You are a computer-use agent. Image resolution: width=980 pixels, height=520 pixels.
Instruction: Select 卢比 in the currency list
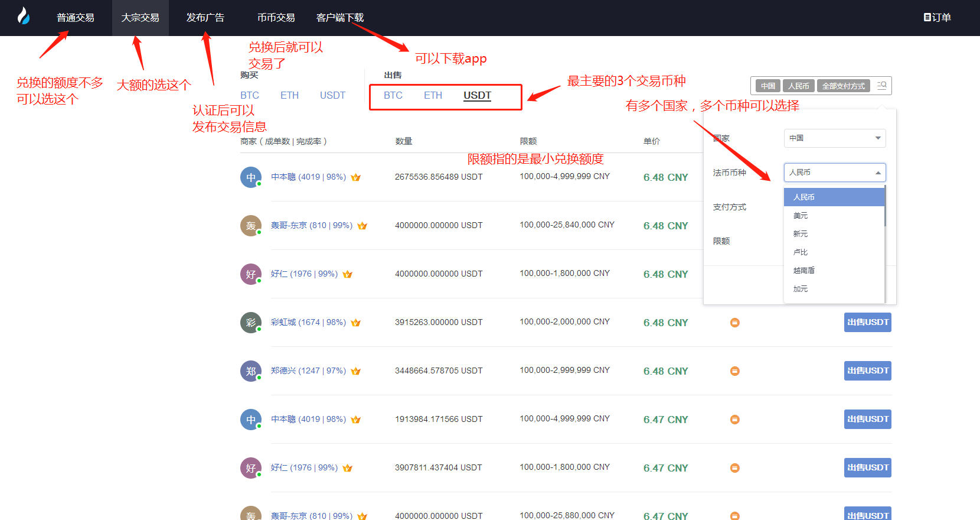tap(834, 252)
